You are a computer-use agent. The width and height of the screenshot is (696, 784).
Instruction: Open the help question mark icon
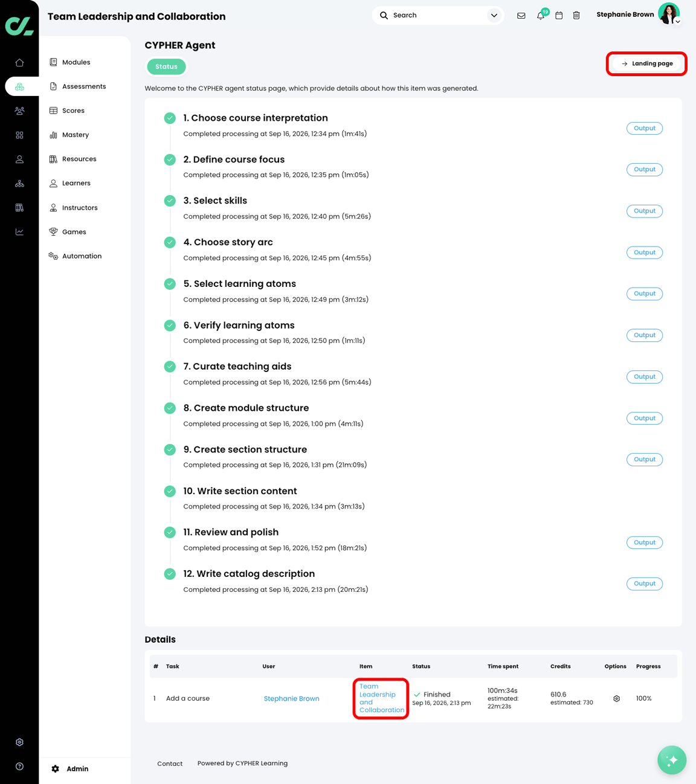19,766
